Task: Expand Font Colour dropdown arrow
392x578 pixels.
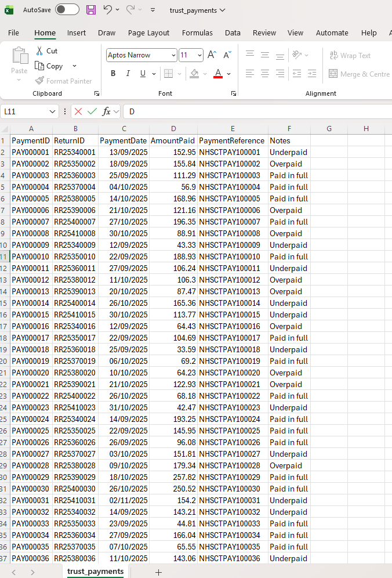Action: click(229, 74)
